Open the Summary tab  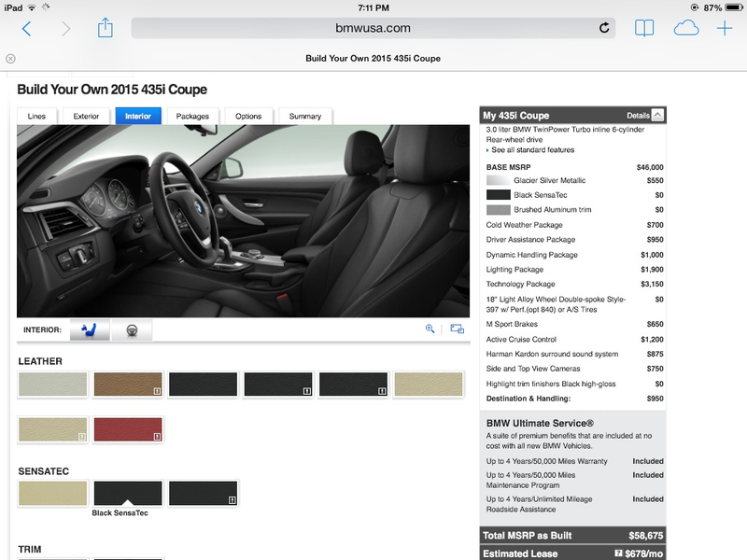[x=305, y=116]
